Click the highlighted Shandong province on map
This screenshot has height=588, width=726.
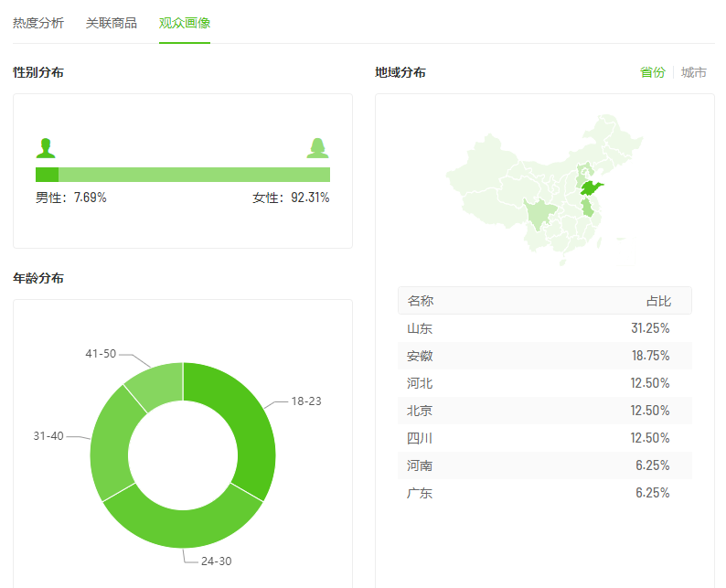click(592, 188)
